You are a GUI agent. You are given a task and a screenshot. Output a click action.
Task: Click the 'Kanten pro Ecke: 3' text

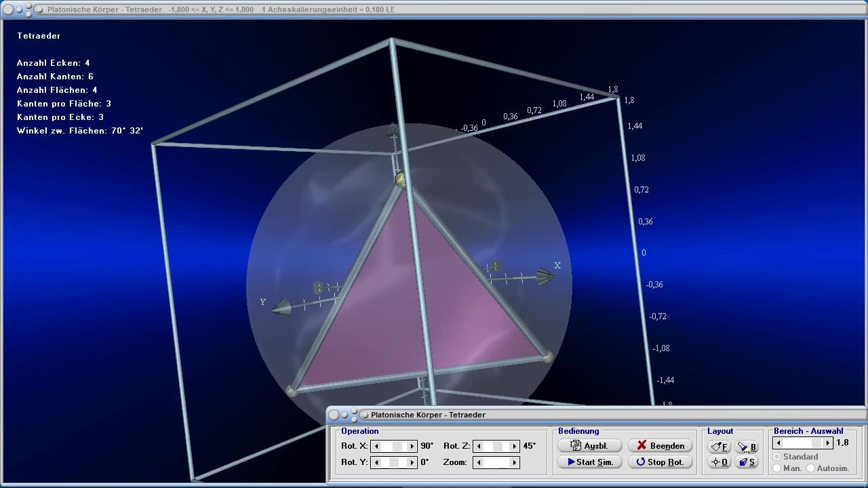tap(60, 117)
